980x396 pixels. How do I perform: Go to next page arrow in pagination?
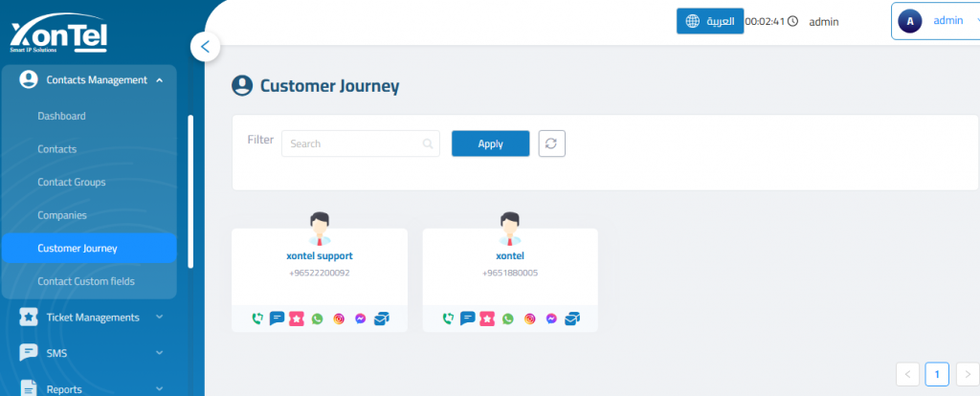tap(968, 374)
